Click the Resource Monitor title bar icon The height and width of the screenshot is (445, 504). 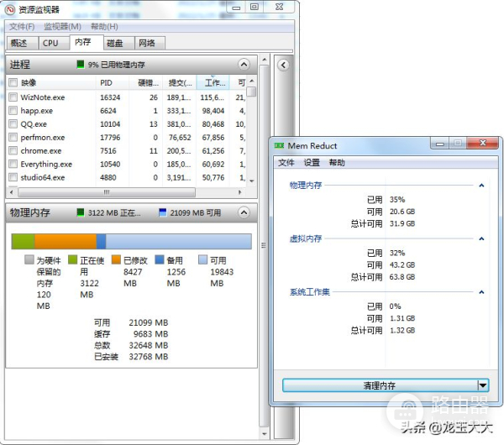coord(10,10)
